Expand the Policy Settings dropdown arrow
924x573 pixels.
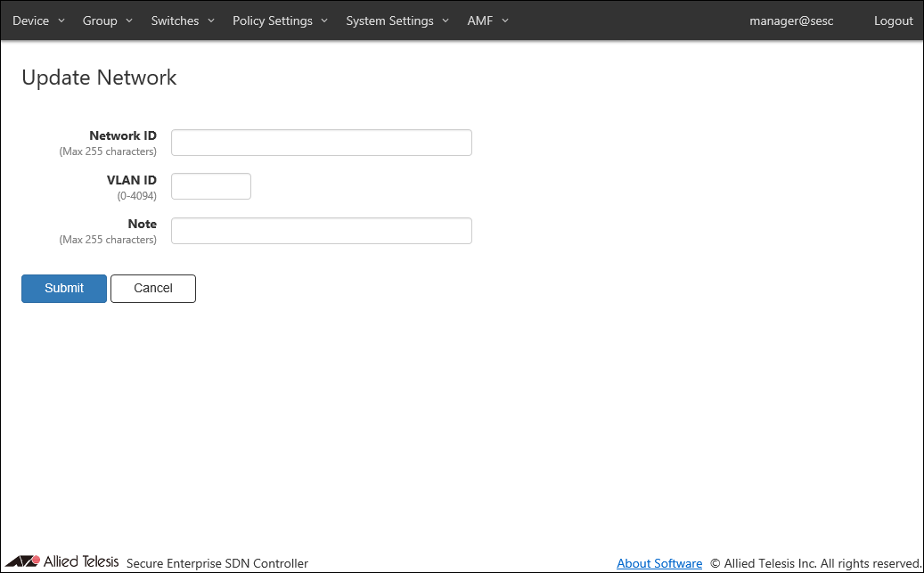click(324, 20)
